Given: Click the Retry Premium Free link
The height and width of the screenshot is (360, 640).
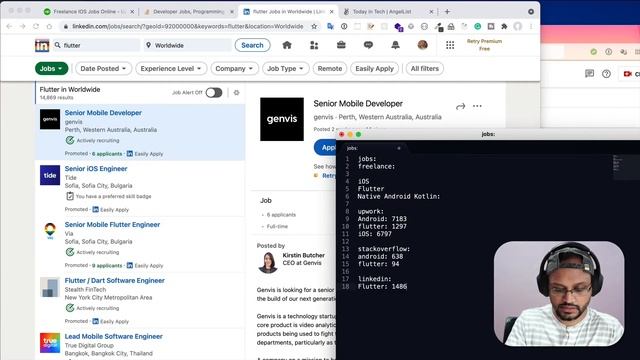Looking at the screenshot, I should pos(484,45).
